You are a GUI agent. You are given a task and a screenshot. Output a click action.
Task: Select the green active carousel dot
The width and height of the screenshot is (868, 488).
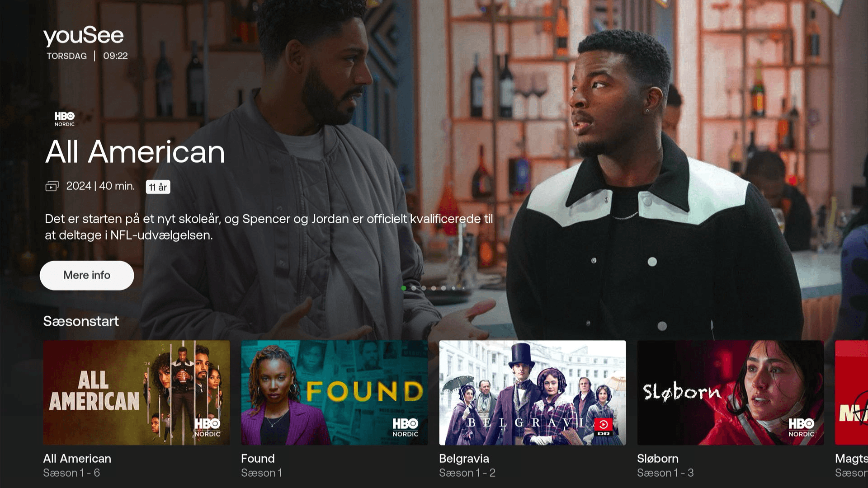[404, 288]
